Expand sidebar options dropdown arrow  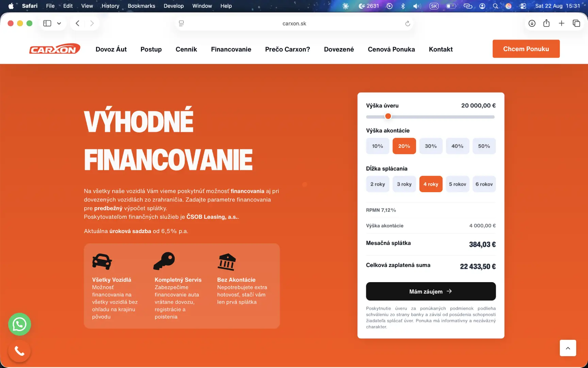click(59, 24)
